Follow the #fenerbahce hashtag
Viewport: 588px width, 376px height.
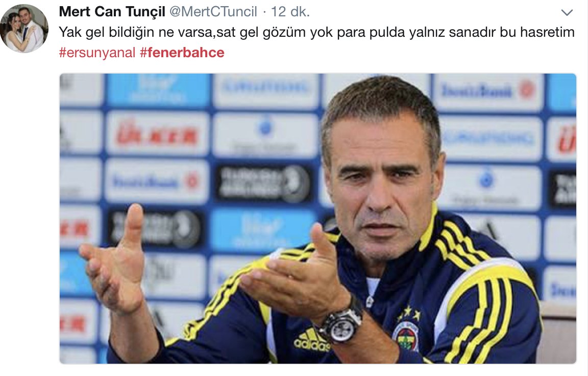[182, 53]
